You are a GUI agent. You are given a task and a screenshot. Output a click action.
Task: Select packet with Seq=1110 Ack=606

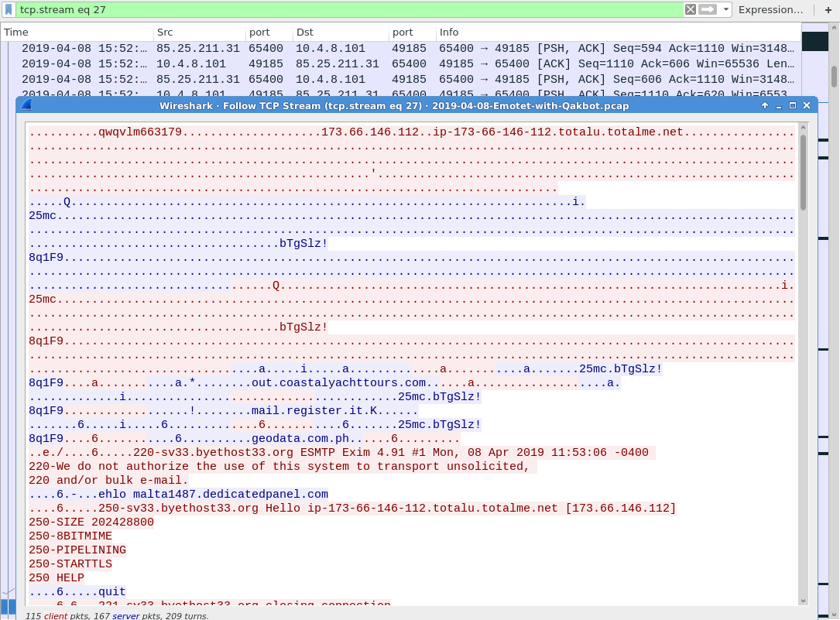[401, 63]
